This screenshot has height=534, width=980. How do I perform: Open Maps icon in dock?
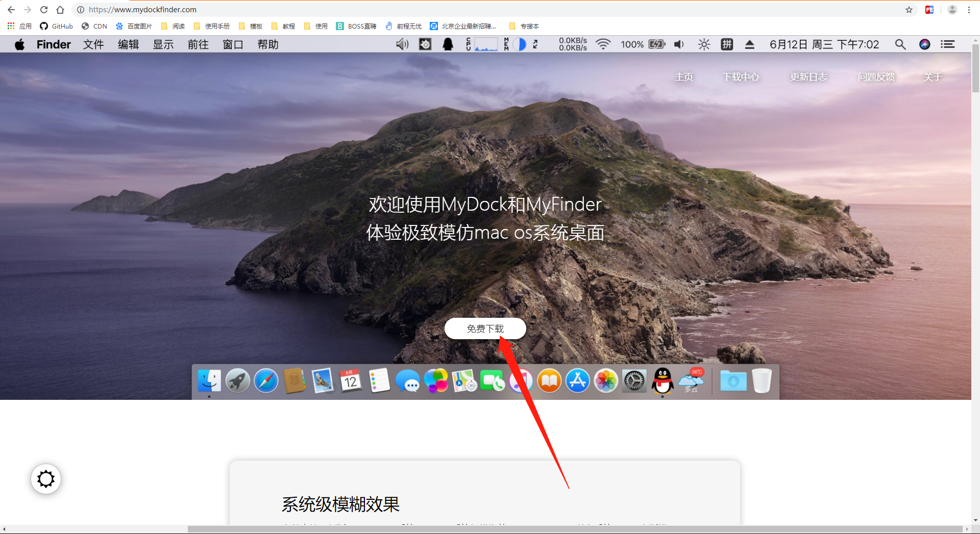(464, 380)
